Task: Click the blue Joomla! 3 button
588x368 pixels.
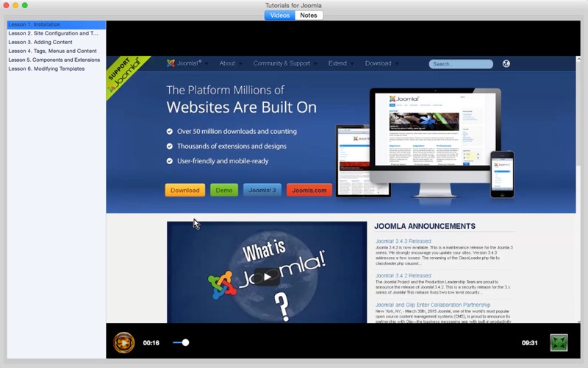Action: point(262,191)
